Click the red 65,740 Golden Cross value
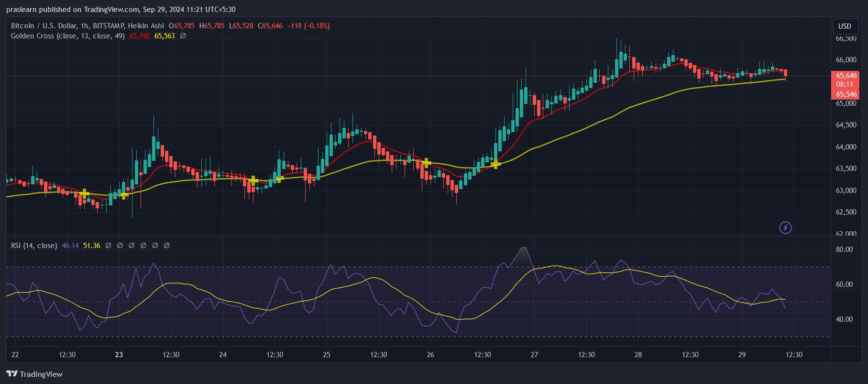Screen dimensions: 868x384 (x=139, y=36)
